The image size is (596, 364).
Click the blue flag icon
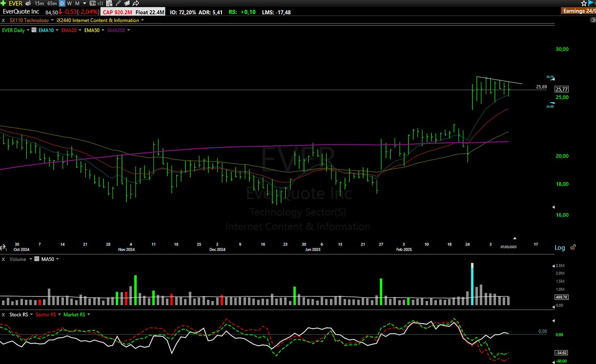591,3
